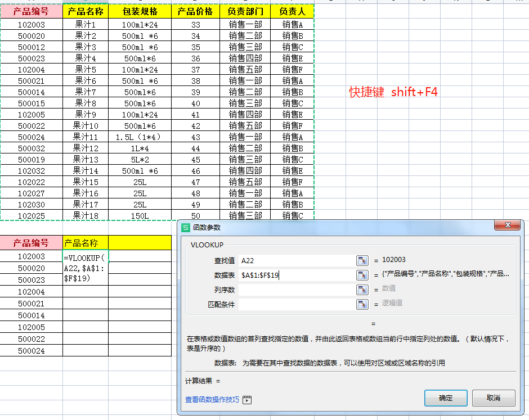Open the 查看函数操作技巧 link
The height and width of the screenshot is (420, 529).
coord(212,400)
